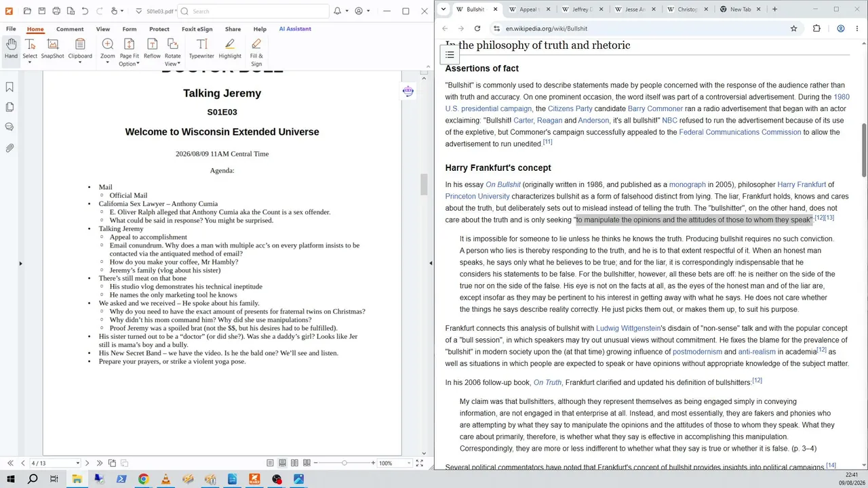The height and width of the screenshot is (488, 868).
Task: Open the Federal Communications Commission link
Action: tap(740, 132)
